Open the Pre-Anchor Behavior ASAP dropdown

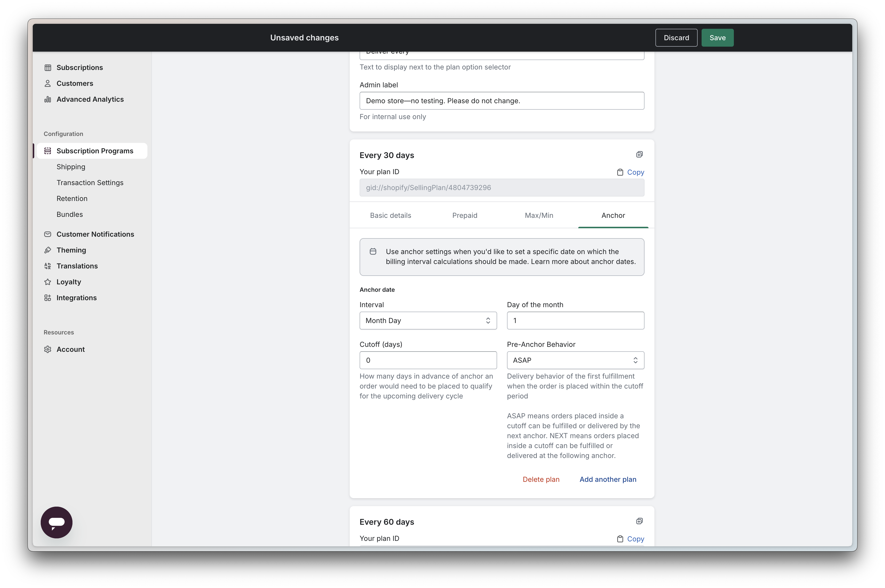[x=575, y=360]
